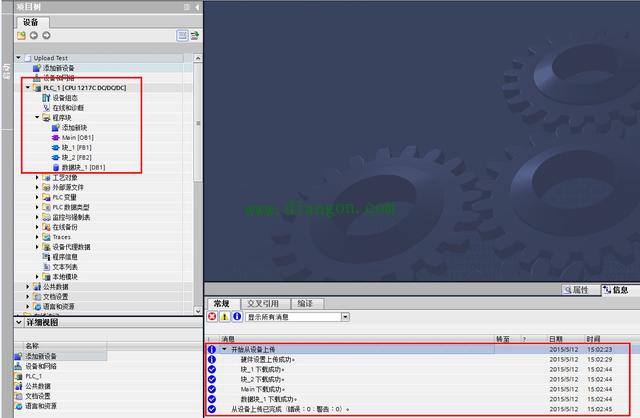This screenshot has width=640, height=418.
Task: Collapse the 程序块 program blocks folder
Action: 38,118
